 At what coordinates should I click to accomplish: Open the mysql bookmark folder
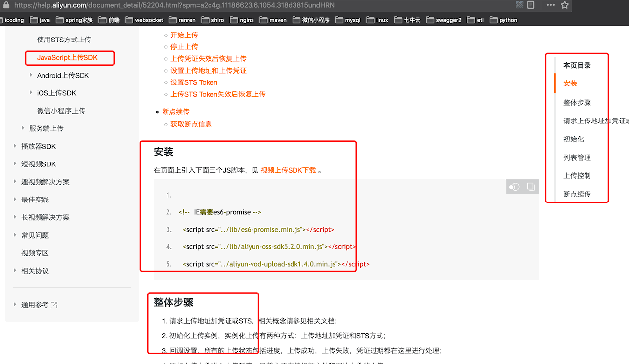(348, 20)
